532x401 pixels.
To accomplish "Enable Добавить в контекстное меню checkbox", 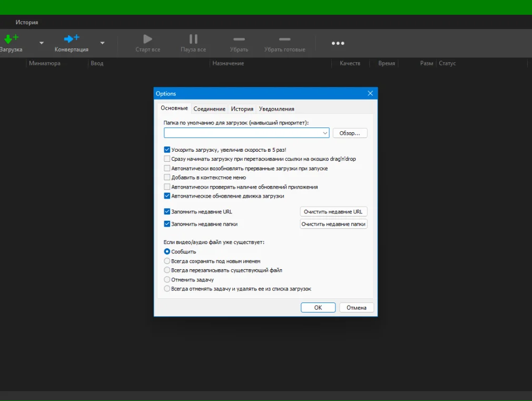I will click(x=167, y=178).
